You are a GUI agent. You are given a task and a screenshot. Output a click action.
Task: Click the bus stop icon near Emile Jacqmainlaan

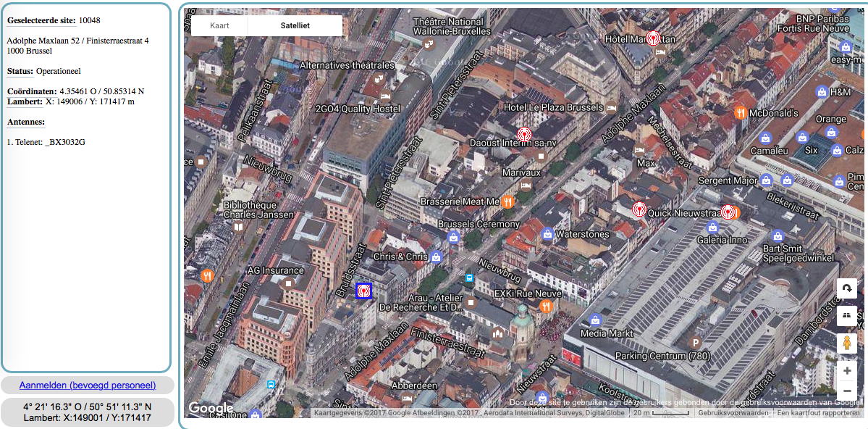pyautogui.click(x=271, y=384)
